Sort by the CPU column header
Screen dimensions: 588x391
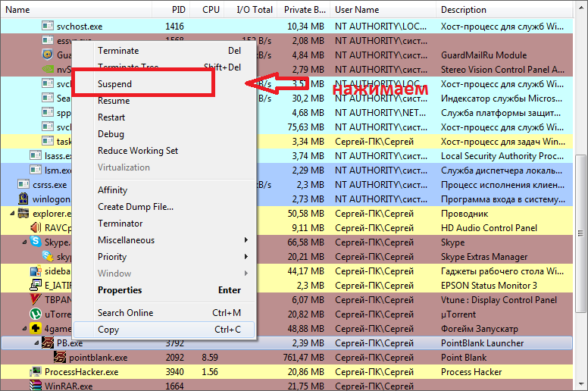(207, 10)
